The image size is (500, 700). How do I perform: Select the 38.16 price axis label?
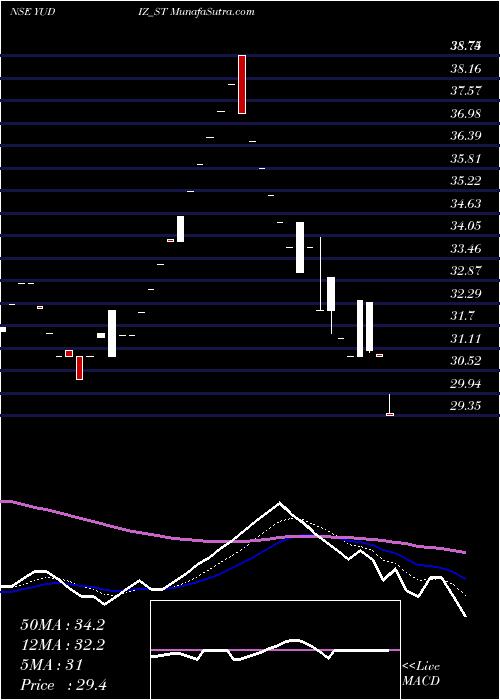click(465, 69)
